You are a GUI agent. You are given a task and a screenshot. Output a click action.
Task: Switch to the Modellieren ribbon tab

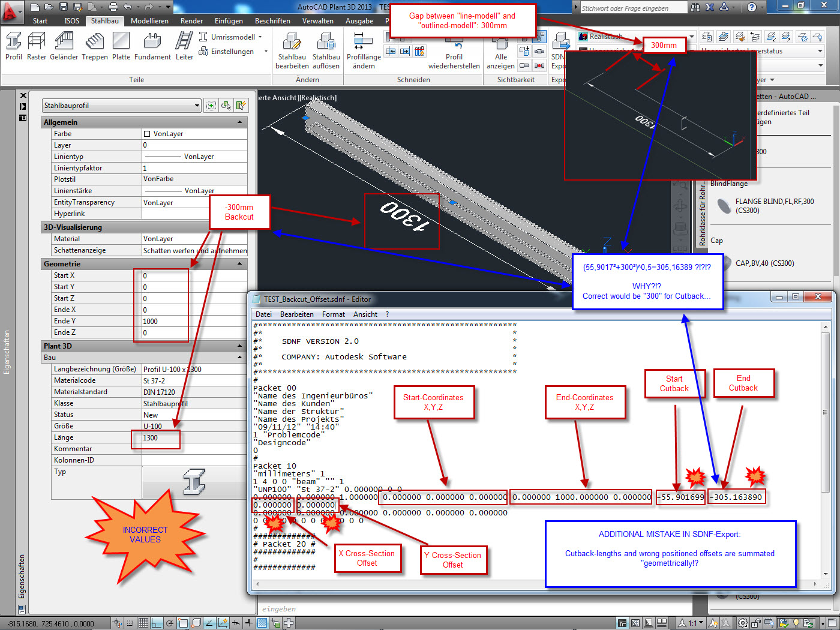pyautogui.click(x=150, y=20)
